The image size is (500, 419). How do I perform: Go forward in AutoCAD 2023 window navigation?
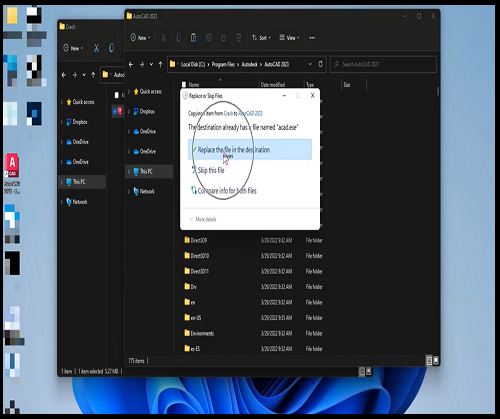[142, 64]
